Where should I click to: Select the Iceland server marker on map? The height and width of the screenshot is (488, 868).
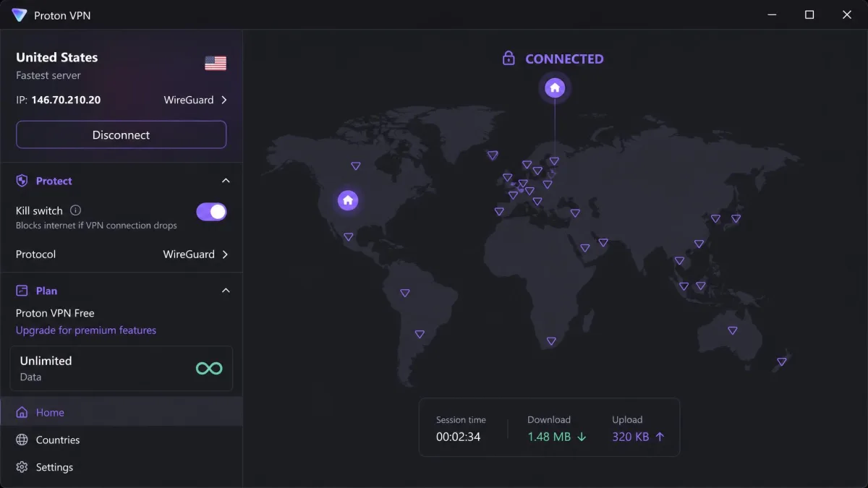coord(493,155)
